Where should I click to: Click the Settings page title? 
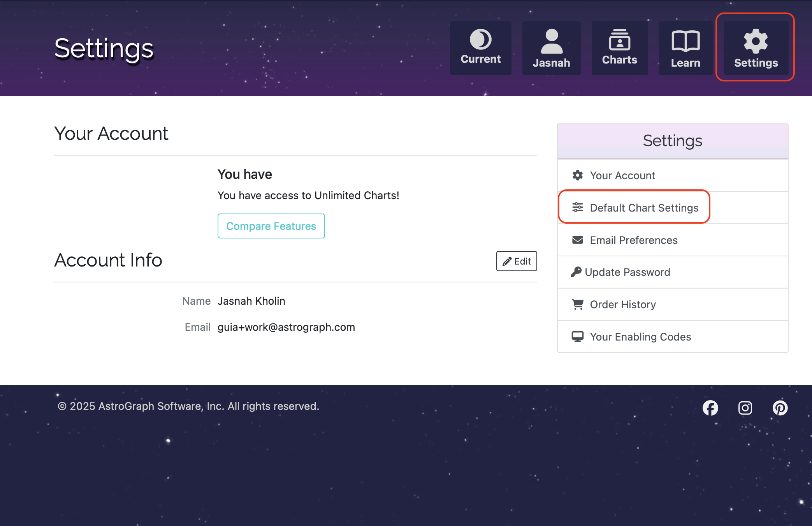104,49
